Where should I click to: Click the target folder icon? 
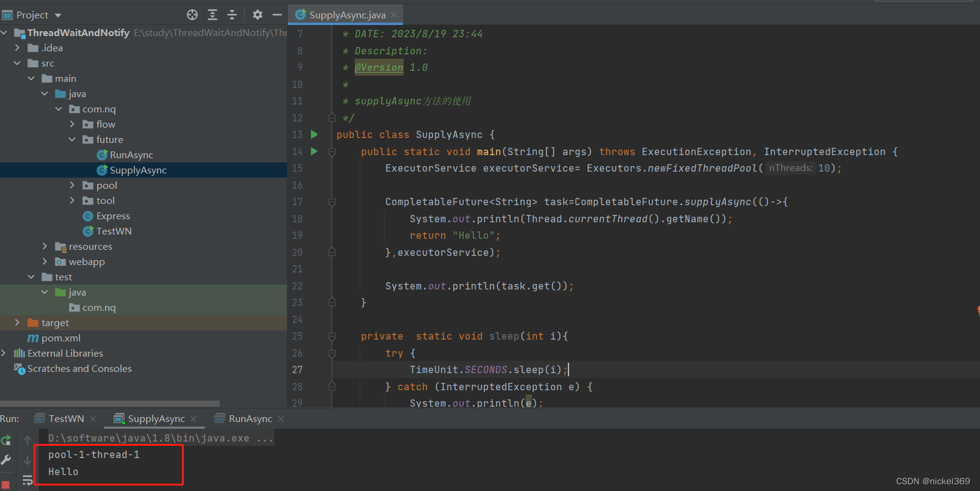[x=33, y=322]
